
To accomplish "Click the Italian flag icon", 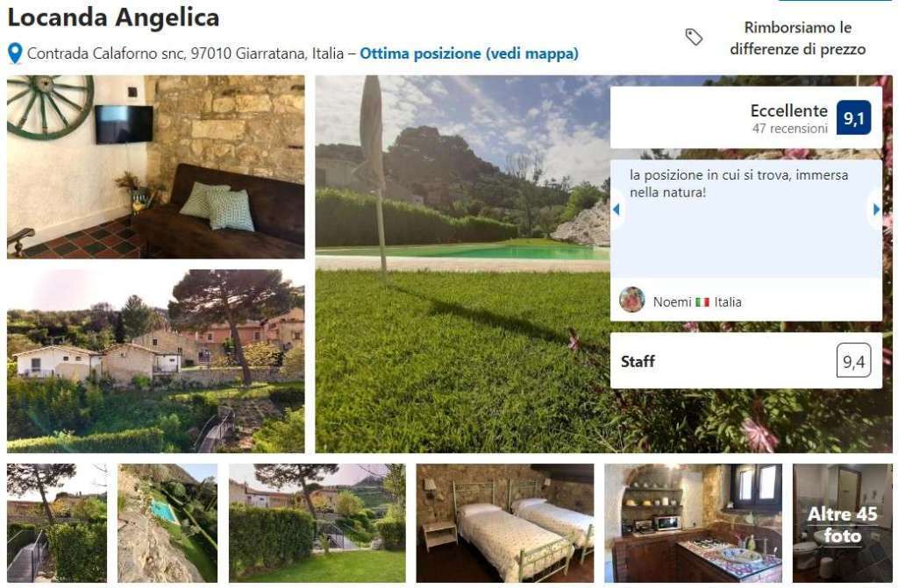I will [x=702, y=301].
